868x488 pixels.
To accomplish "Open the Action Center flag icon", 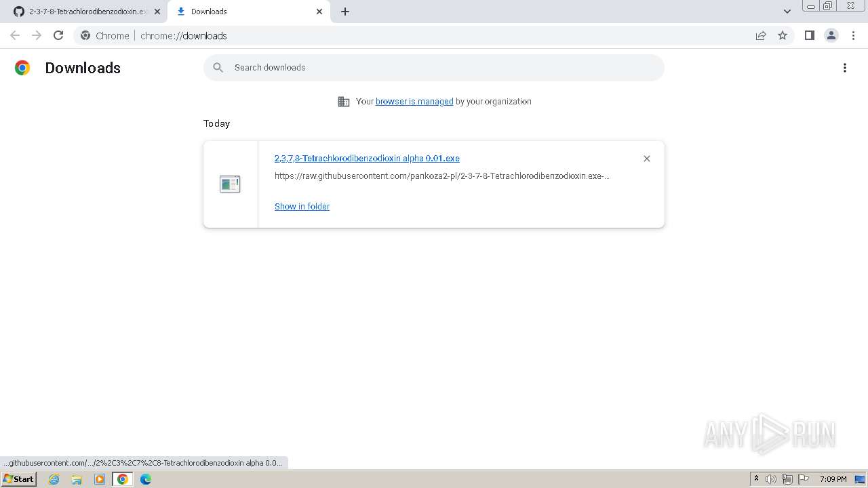I will click(x=804, y=479).
